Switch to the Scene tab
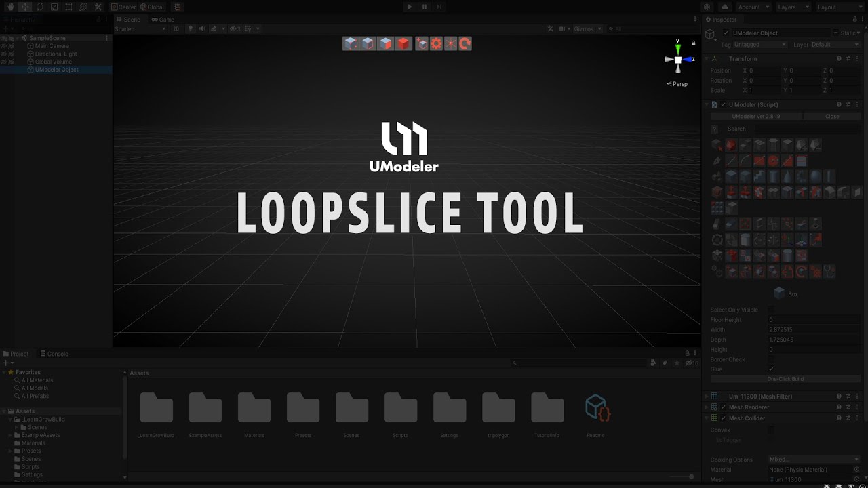Image resolution: width=868 pixels, height=488 pixels. [x=127, y=20]
